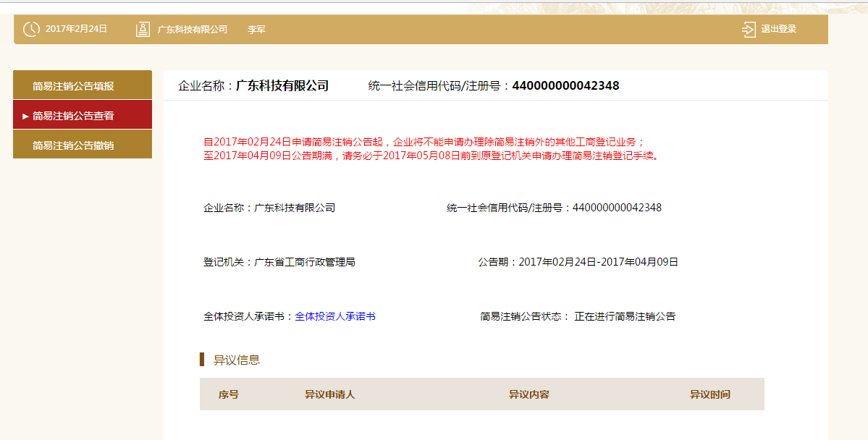Click user name 李军 in top bar
868x440 pixels.
256,30
